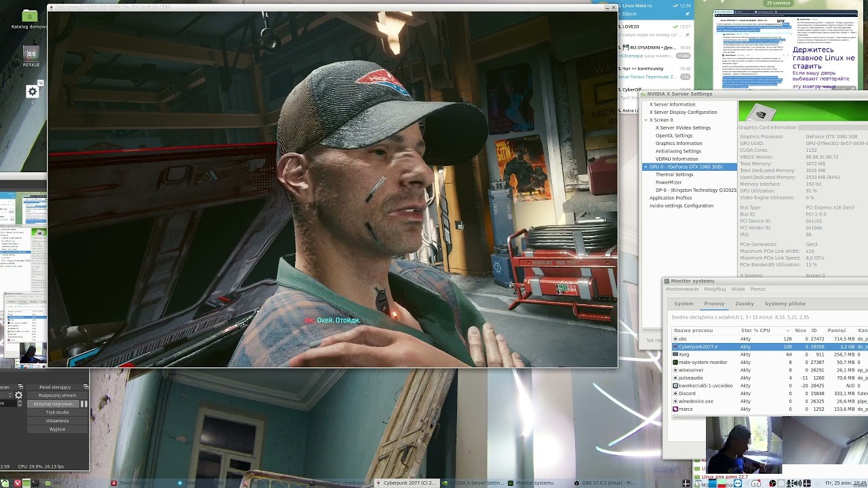Click the pause recording icon in OBS
868x488 pixels.
click(x=85, y=403)
